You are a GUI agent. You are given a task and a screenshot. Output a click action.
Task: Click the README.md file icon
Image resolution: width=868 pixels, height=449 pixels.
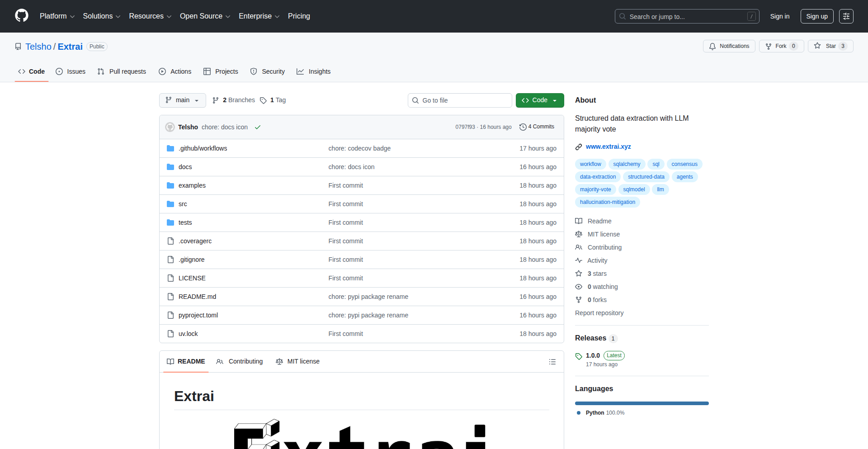point(170,297)
